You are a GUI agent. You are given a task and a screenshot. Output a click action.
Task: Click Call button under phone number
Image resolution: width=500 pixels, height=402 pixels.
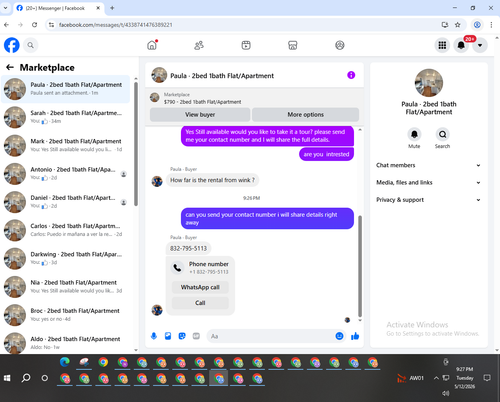click(200, 303)
